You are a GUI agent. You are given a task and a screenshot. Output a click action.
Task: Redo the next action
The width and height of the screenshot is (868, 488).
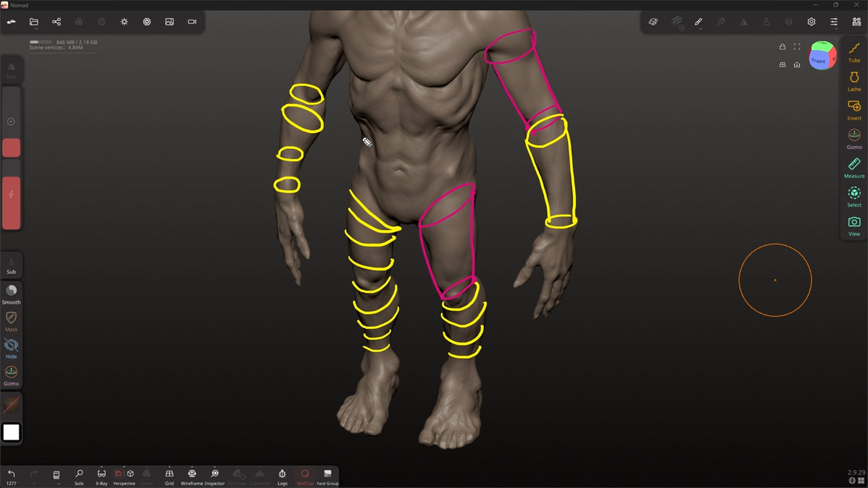click(33, 476)
